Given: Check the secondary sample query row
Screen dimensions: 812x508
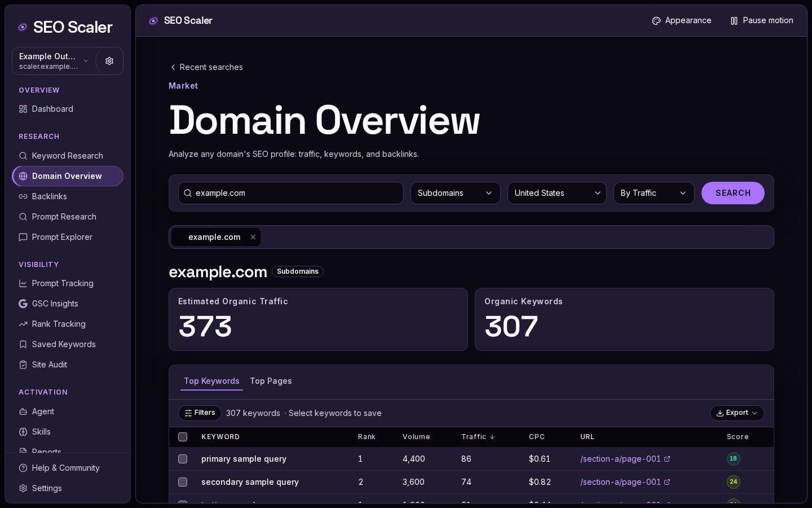Looking at the screenshot, I should tap(183, 482).
